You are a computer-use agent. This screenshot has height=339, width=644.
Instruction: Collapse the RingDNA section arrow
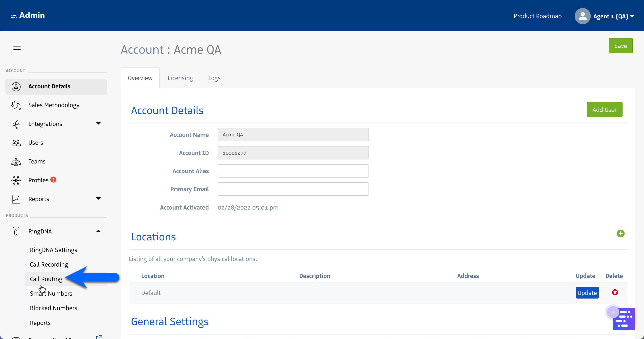(x=98, y=231)
